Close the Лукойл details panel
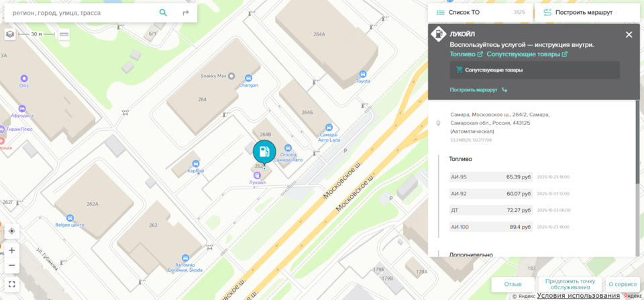This screenshot has height=300, width=644. tap(629, 34)
